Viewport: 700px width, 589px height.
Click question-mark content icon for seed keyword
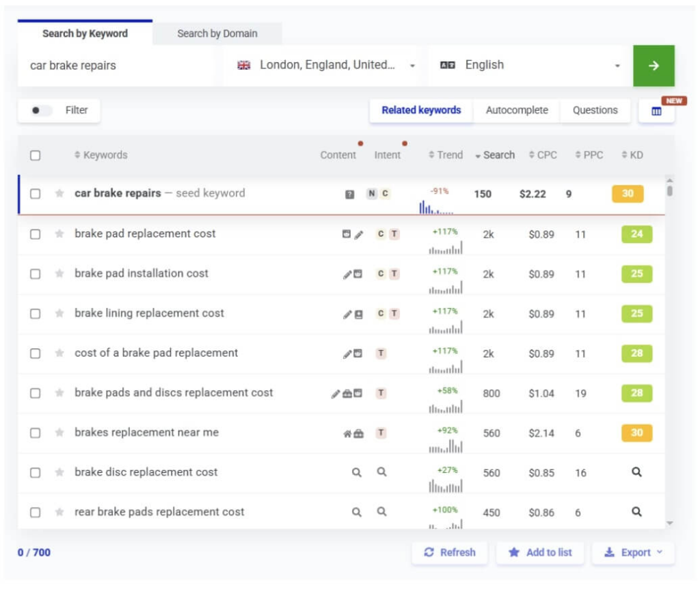[x=349, y=194]
